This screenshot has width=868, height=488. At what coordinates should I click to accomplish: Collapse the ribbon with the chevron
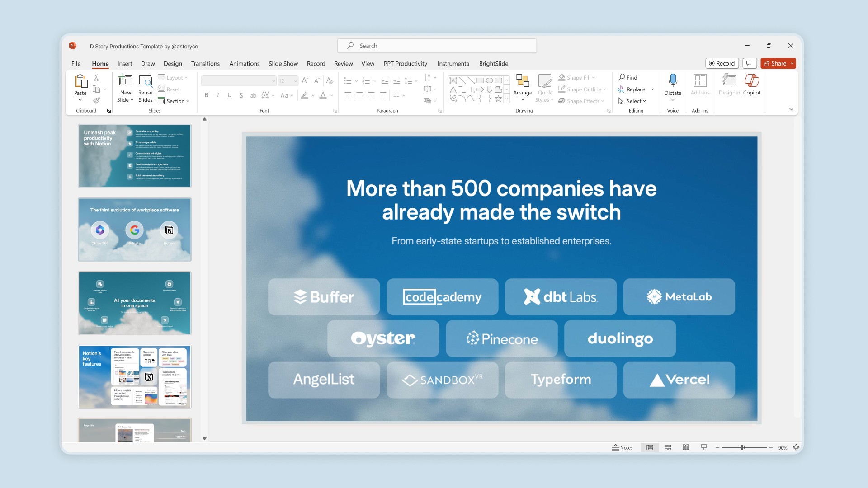791,109
